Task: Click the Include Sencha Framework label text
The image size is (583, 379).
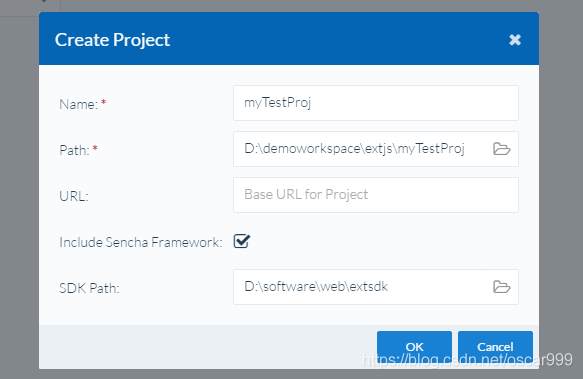Action: [x=141, y=242]
